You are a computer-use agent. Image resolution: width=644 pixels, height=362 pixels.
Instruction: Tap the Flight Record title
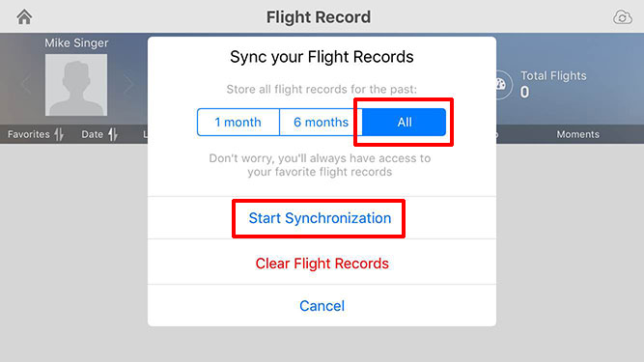click(319, 17)
